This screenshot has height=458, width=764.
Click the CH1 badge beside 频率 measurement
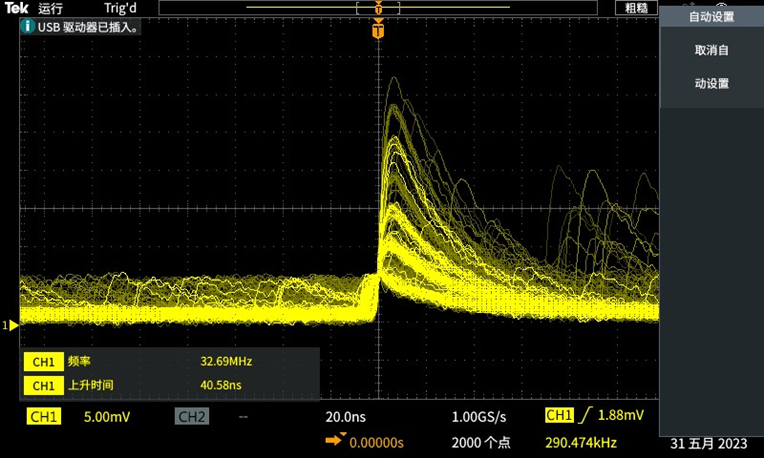(43, 362)
